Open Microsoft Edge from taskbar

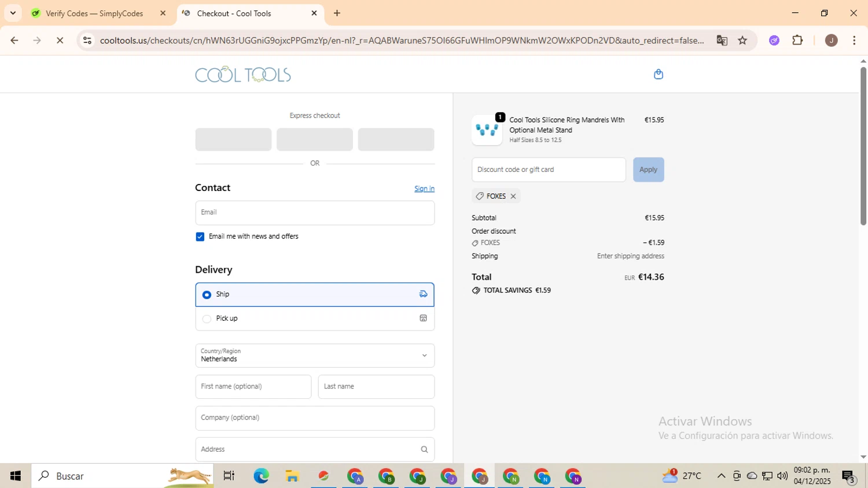click(261, 476)
